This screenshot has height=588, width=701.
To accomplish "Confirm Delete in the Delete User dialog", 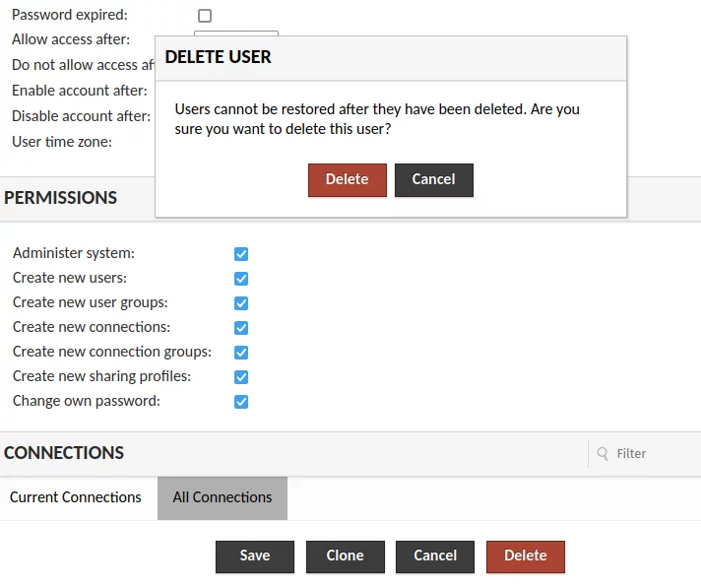I will click(347, 180).
